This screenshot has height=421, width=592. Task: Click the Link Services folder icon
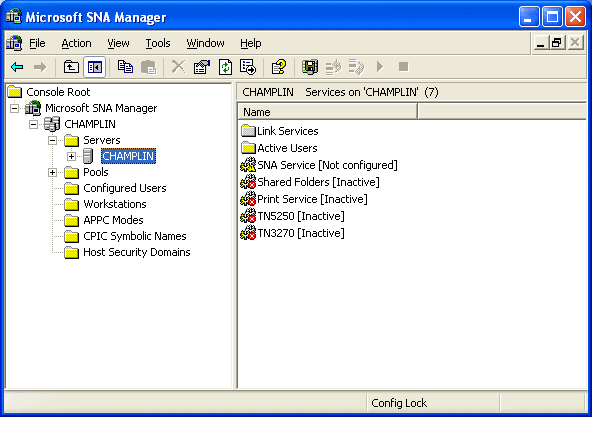tap(248, 131)
